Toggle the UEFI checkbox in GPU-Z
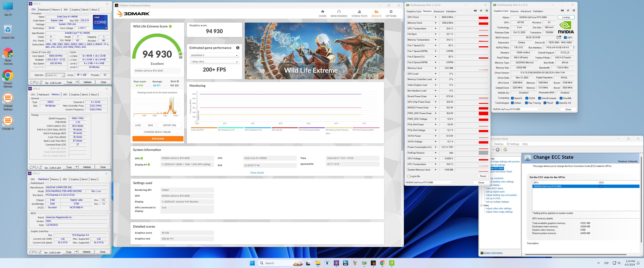This screenshot has width=644, height=268. (565, 38)
